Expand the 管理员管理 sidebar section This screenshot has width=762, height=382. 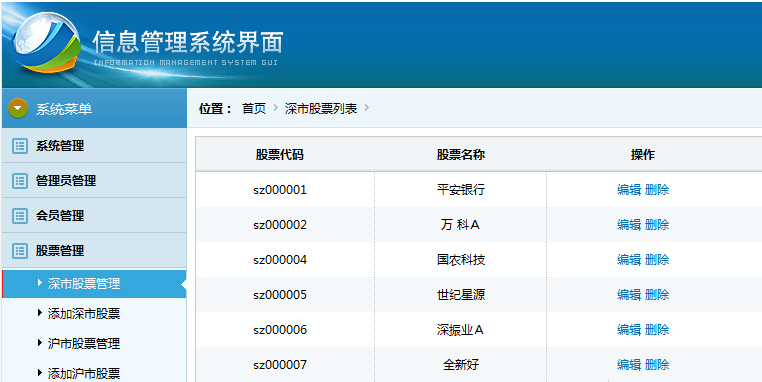(94, 181)
